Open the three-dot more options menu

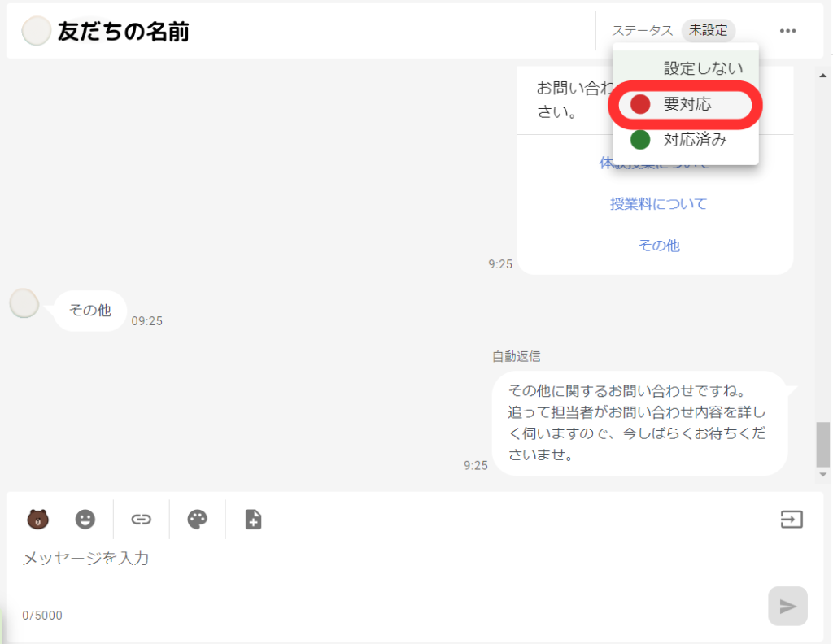[x=787, y=30]
